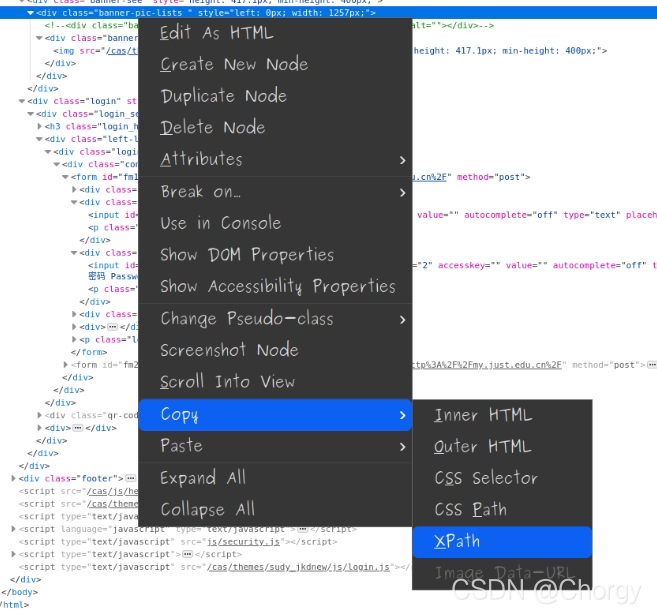Select Scroll Into View

[275, 382]
